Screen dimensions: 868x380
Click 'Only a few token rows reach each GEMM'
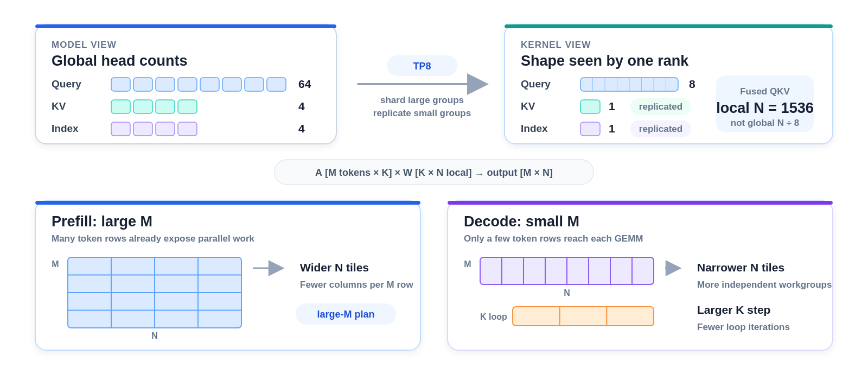pyautogui.click(x=553, y=238)
